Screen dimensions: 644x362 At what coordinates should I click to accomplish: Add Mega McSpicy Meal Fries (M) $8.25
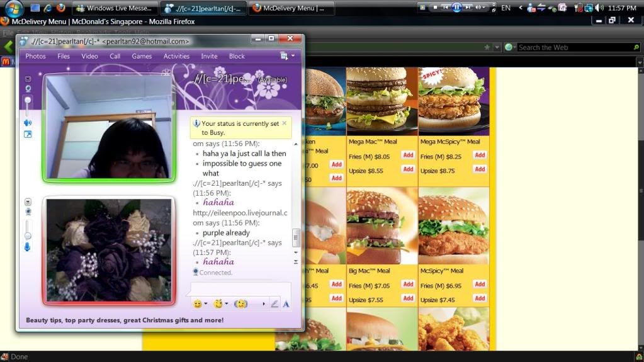[x=480, y=155]
